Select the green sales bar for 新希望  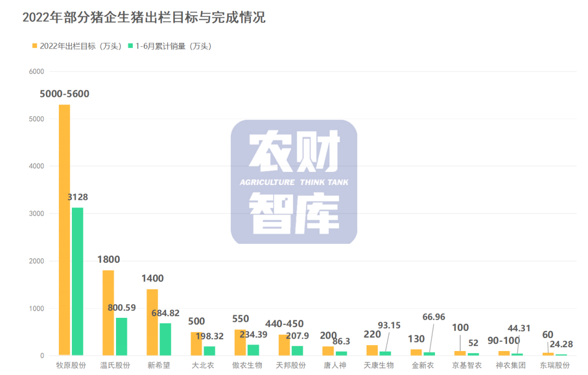coord(166,340)
